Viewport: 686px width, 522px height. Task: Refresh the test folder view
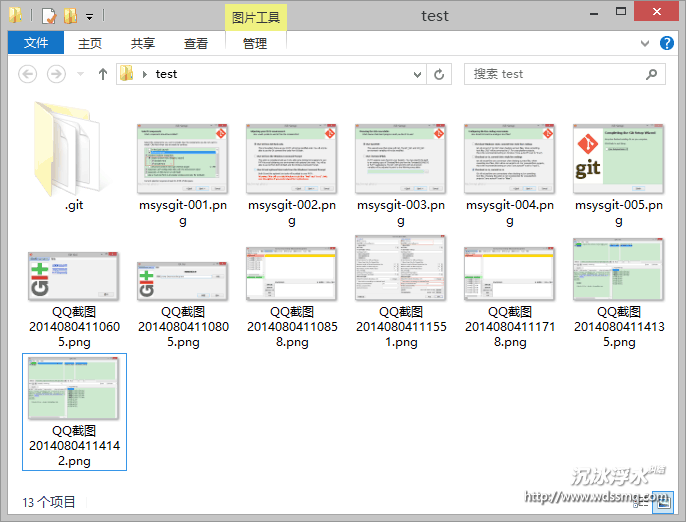(x=439, y=74)
